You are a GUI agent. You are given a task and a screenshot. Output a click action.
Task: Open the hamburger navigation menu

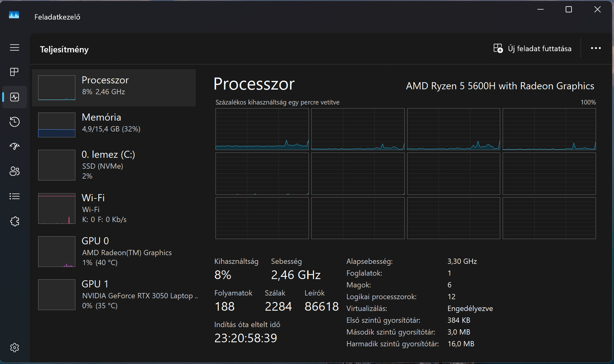pyautogui.click(x=14, y=48)
